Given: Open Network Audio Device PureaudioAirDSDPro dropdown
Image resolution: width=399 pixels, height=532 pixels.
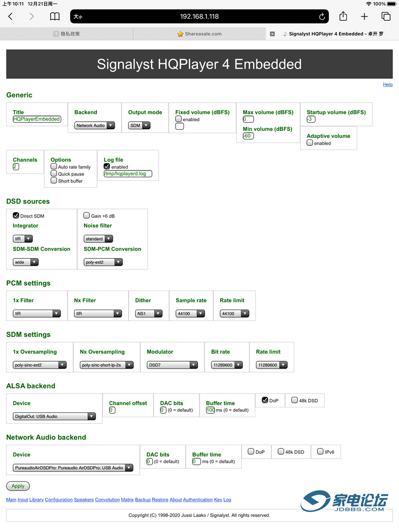Looking at the screenshot, I should point(73,468).
